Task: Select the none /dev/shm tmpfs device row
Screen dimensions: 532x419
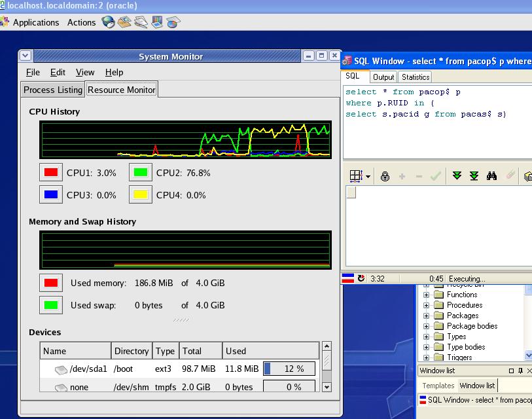Action: [179, 386]
